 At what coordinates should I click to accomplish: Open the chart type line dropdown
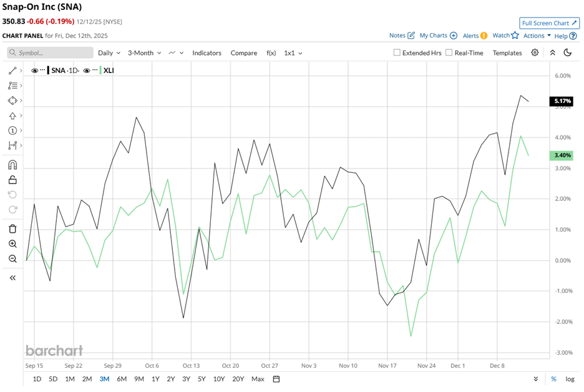(x=176, y=53)
